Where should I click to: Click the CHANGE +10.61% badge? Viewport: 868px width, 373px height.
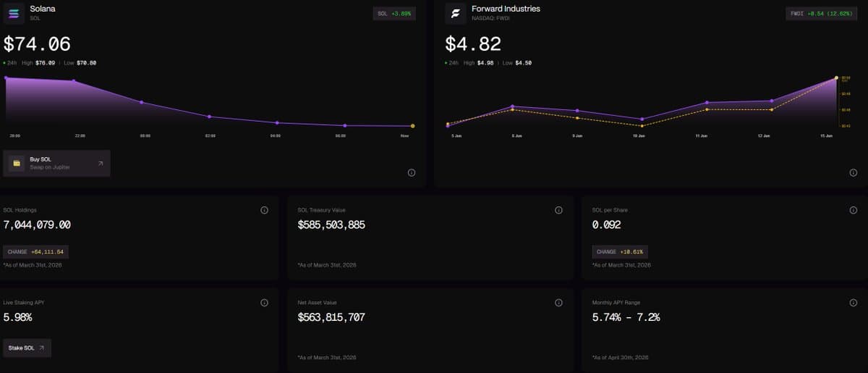tap(620, 252)
